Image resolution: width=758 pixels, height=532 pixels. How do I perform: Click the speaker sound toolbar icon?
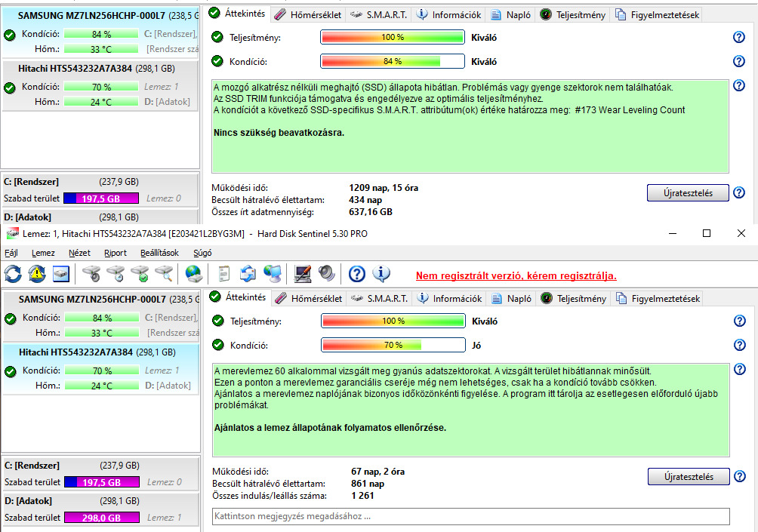[327, 274]
